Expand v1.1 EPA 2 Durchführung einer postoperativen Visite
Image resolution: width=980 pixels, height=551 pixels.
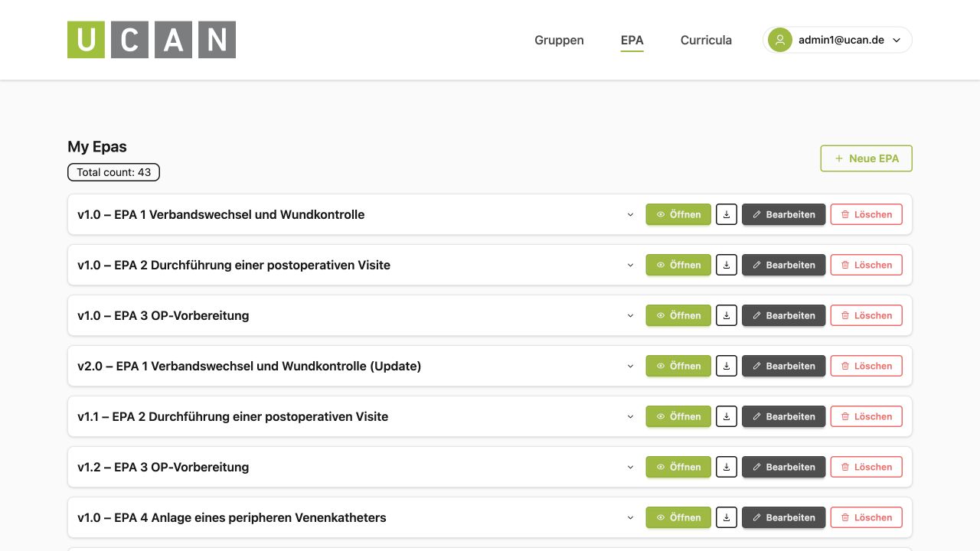tap(631, 416)
